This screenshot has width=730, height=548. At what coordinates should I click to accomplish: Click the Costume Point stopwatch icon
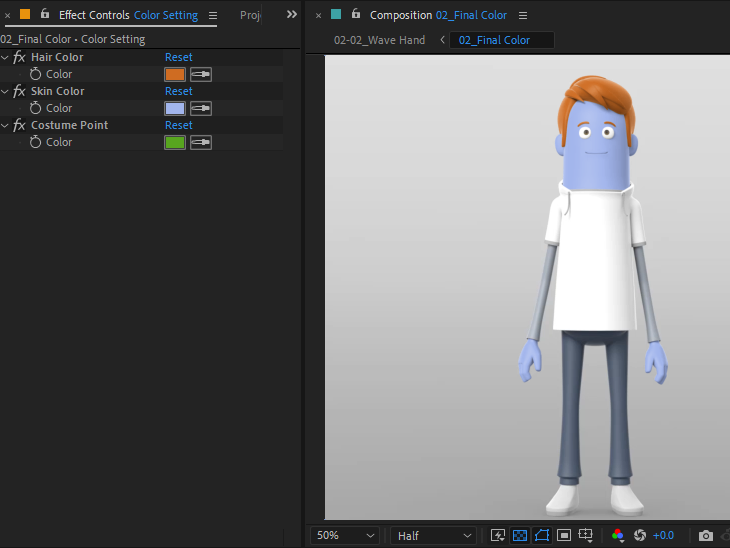(x=35, y=142)
